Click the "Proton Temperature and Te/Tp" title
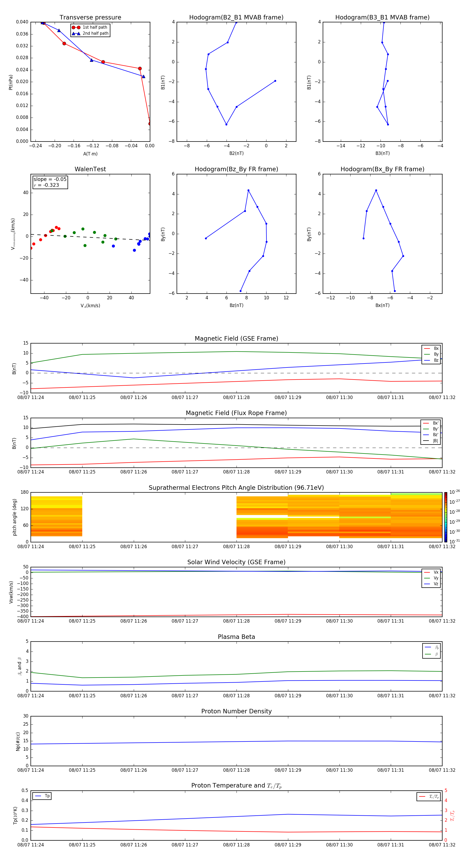Viewport: 473px width, 868px height. [x=236, y=785]
